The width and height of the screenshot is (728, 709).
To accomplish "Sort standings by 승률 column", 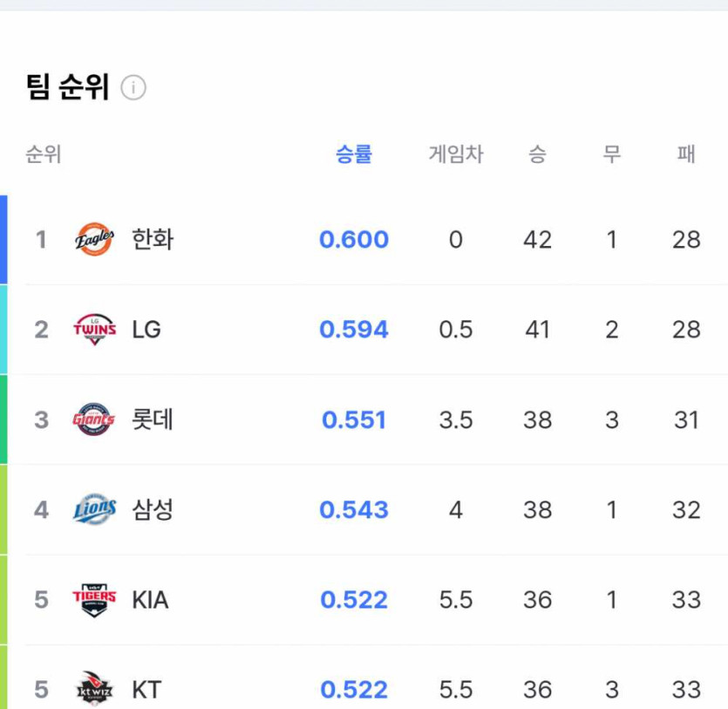I will [354, 153].
